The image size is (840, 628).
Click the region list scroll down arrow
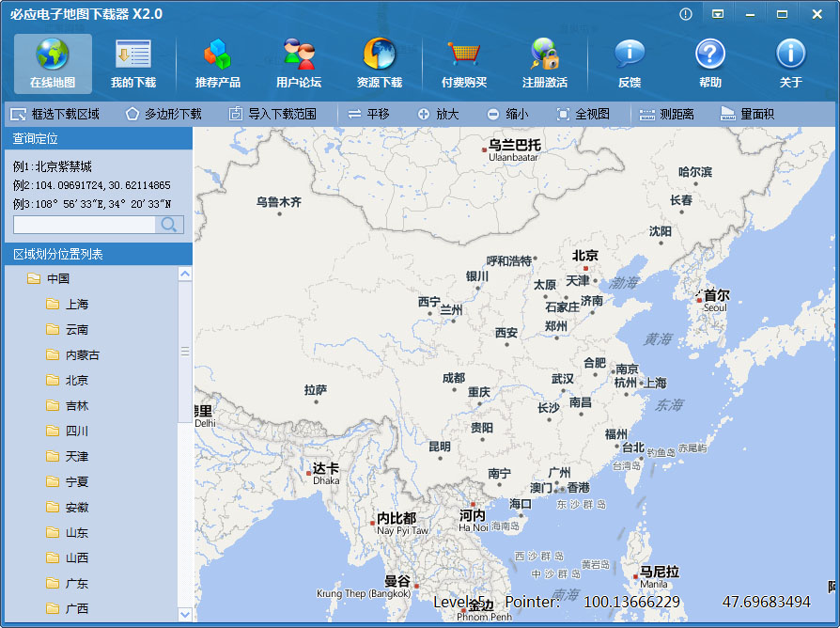click(x=185, y=615)
